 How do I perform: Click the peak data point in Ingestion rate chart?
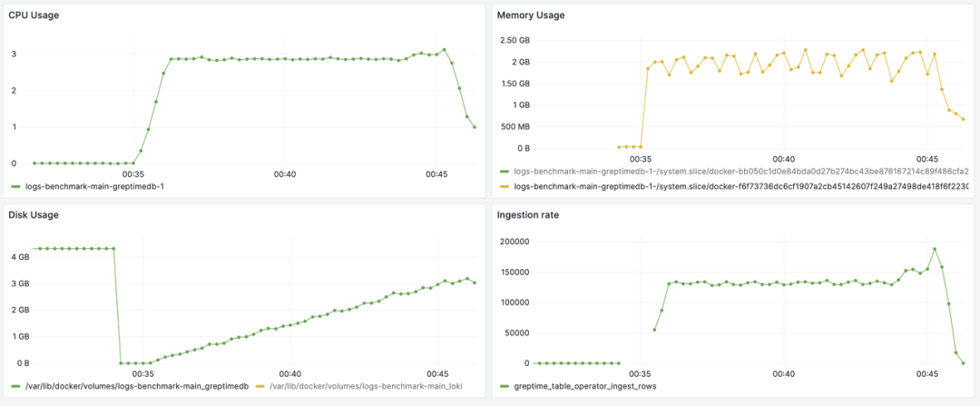tap(935, 249)
